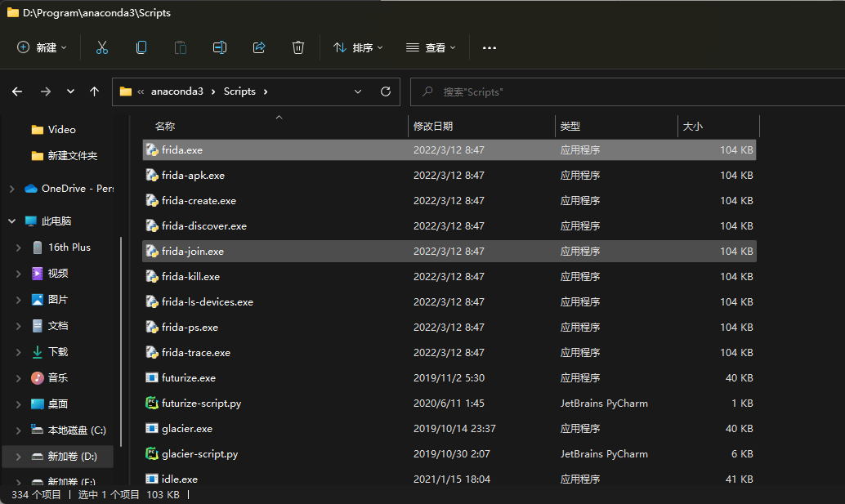Screen dimensions: 845x504
Task: Open the 查看 (View) dropdown
Action: (x=431, y=47)
